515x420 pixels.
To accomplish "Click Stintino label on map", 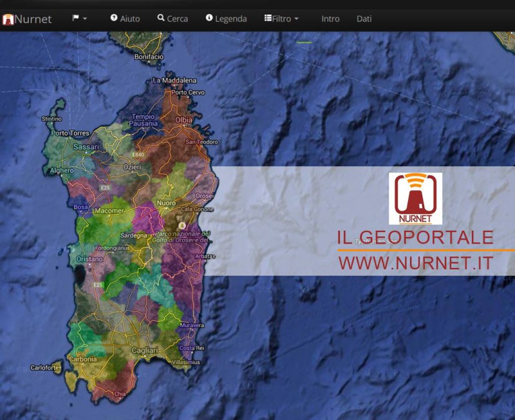I will 51,119.
